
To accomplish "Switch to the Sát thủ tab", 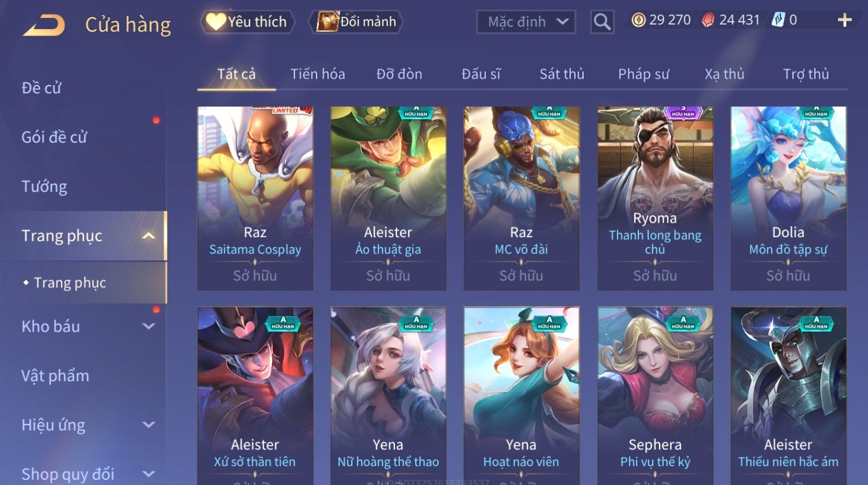I will [562, 74].
